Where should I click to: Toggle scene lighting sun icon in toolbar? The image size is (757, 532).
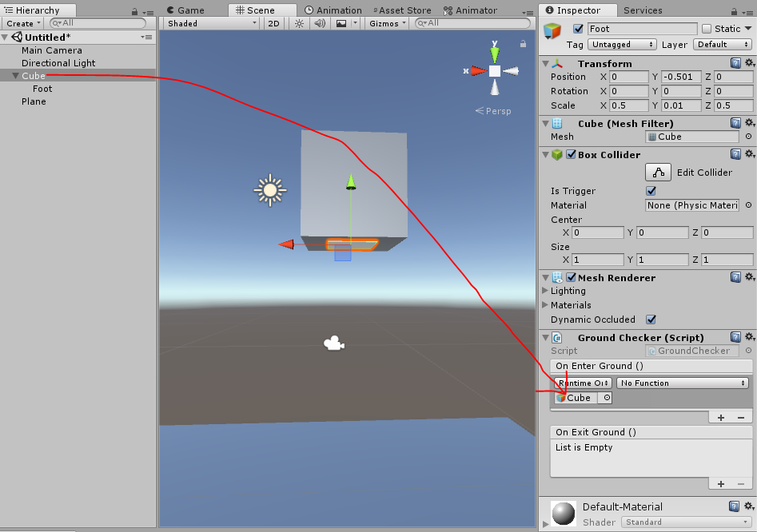(x=299, y=23)
